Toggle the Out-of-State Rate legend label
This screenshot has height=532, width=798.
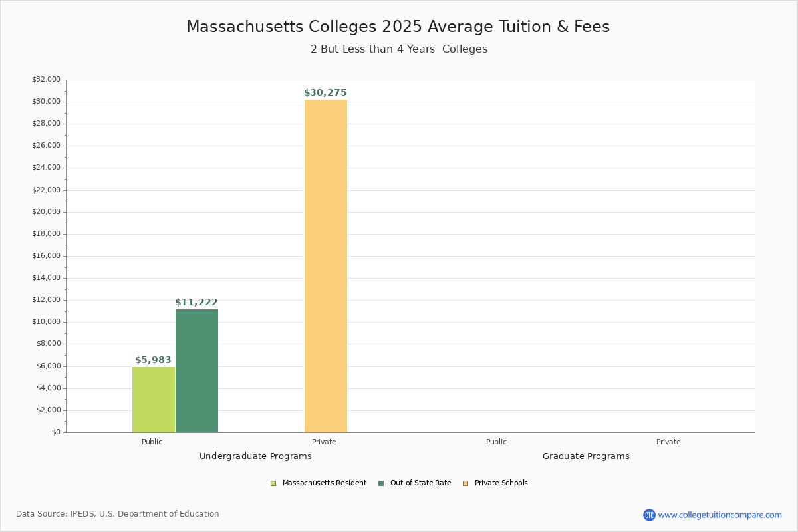pyautogui.click(x=420, y=483)
